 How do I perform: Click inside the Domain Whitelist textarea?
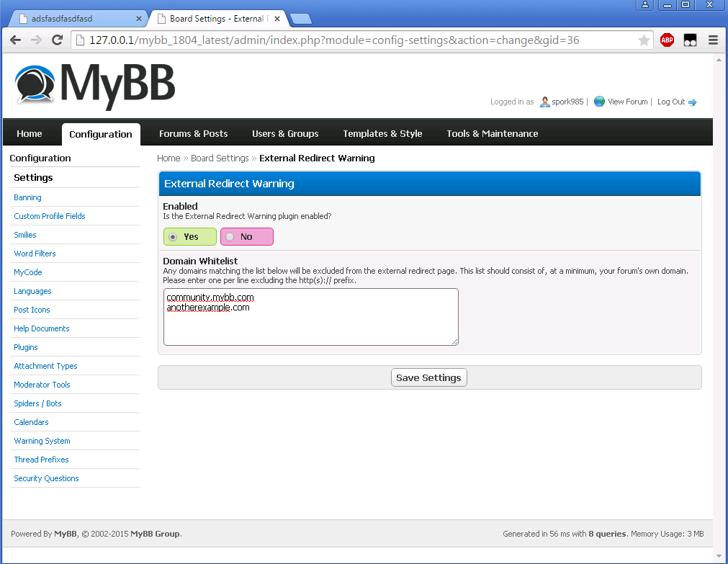coord(310,317)
